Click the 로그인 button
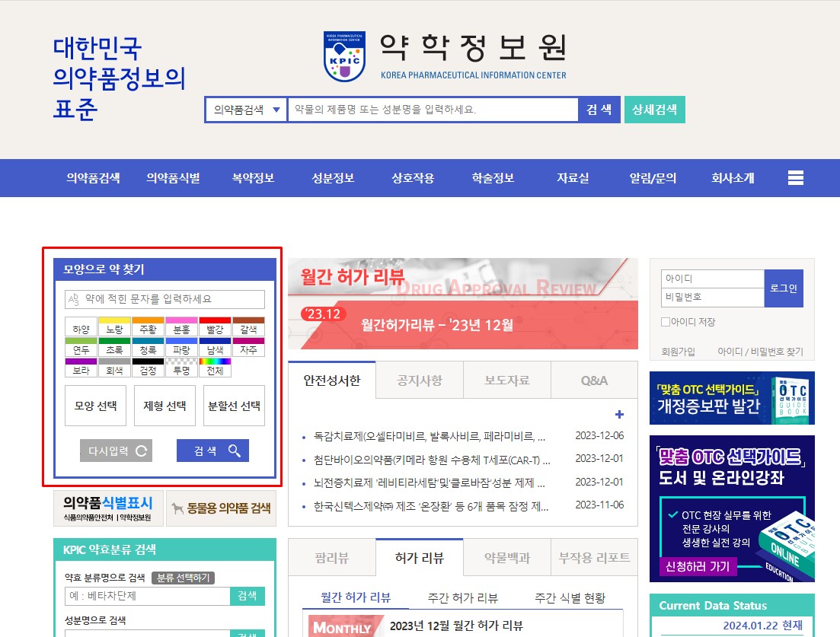Screen dimensions: 840x637 (x=783, y=288)
